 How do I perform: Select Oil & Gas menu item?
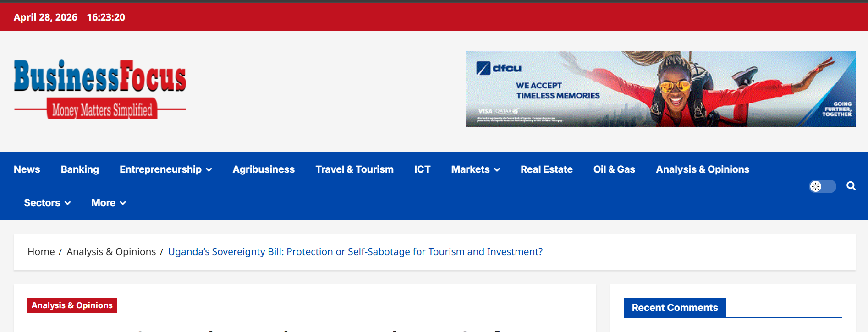[614, 169]
